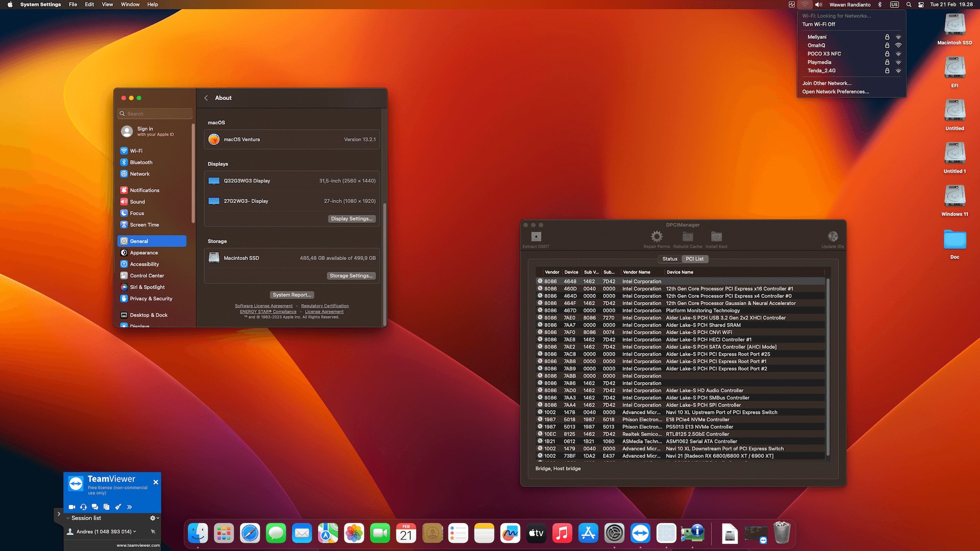Toggle remote cursor control for Andres
Screen dimensions: 980x551
click(x=153, y=532)
